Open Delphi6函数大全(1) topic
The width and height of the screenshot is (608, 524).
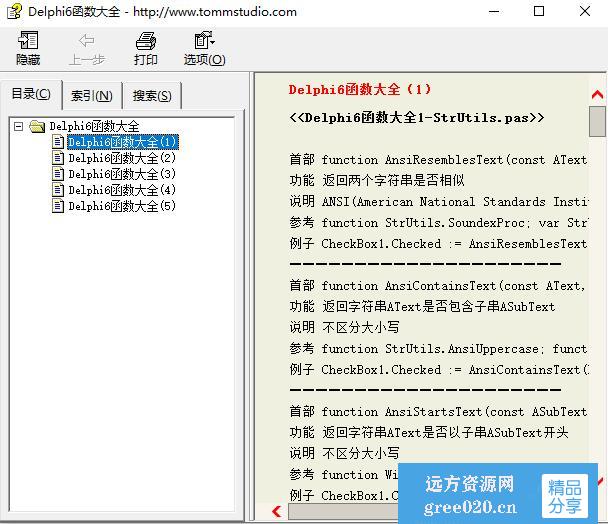coord(123,142)
